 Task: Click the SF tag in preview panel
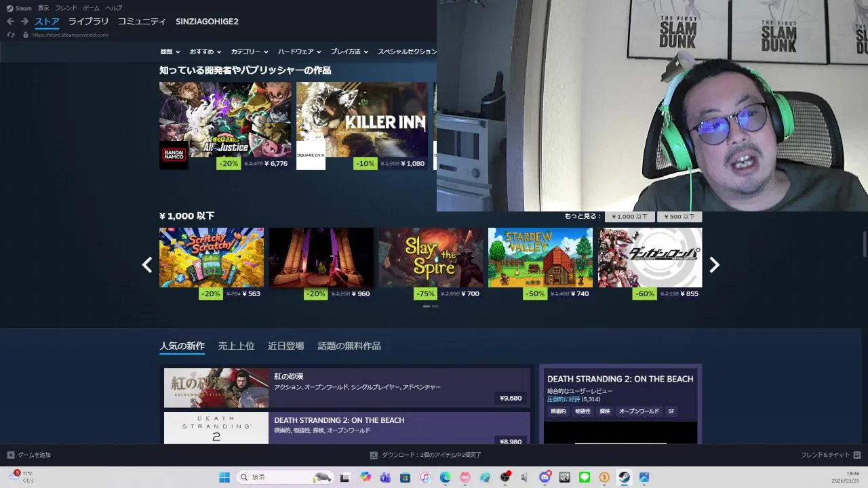pos(671,411)
